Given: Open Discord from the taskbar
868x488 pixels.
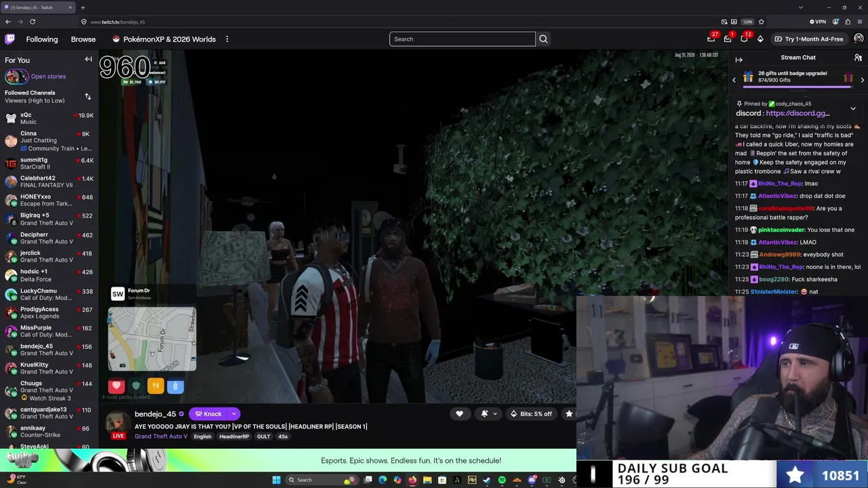Looking at the screenshot, I should tap(532, 480).
